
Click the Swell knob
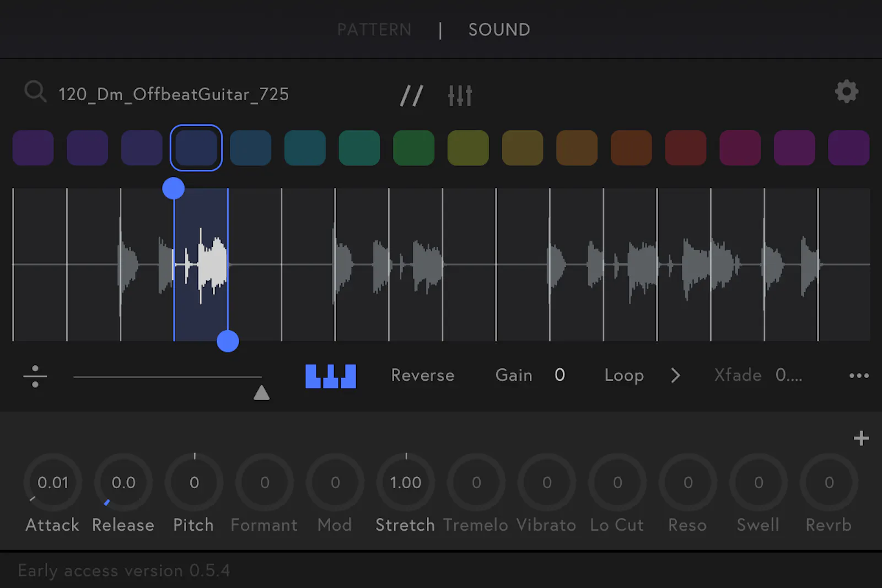coord(759,482)
